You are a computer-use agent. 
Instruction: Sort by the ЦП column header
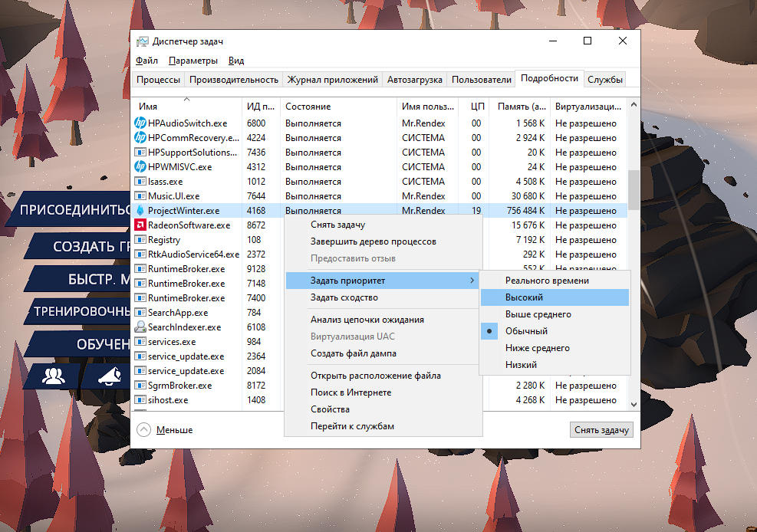coord(476,106)
